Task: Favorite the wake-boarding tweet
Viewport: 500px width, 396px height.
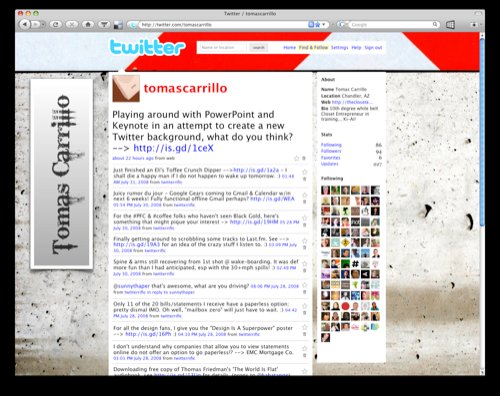Action: pyautogui.click(x=304, y=264)
